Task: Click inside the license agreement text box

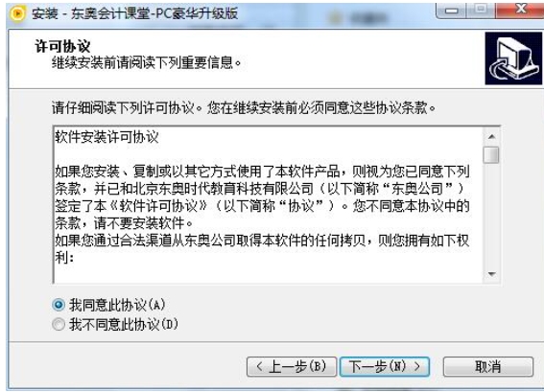Action: [268, 205]
